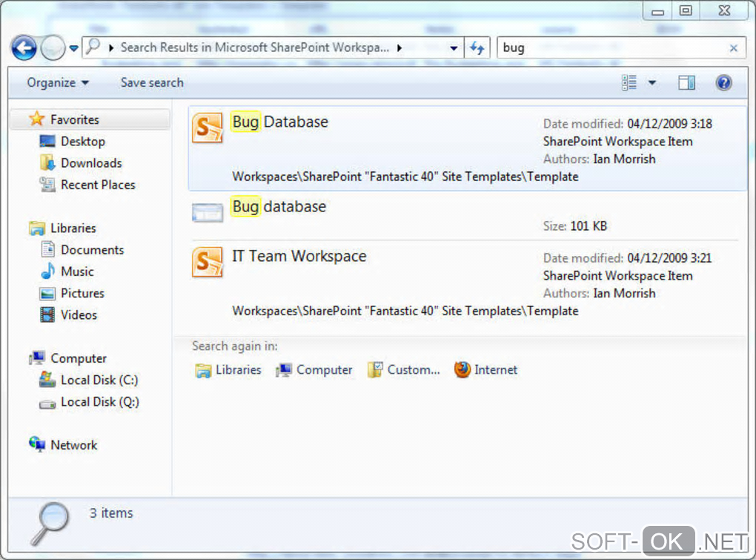The image size is (756, 560).
Task: Select the Search Results address path text
Action: (254, 47)
